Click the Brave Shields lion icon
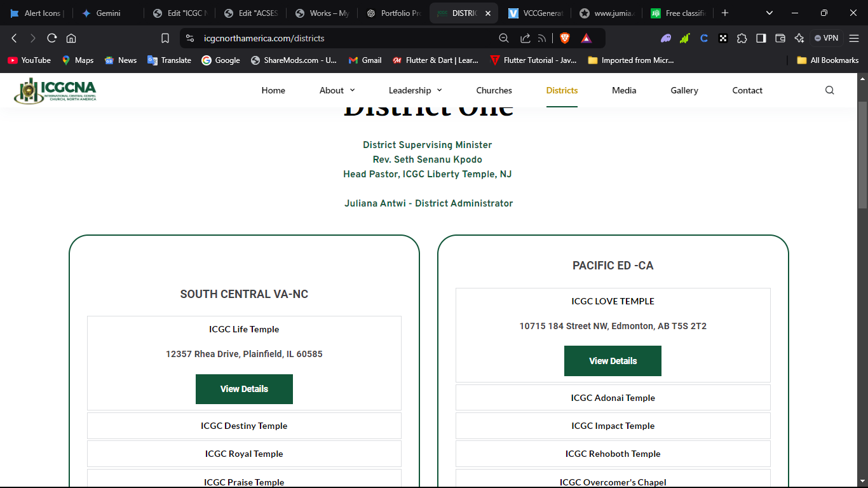The image size is (868, 488). [x=565, y=38]
